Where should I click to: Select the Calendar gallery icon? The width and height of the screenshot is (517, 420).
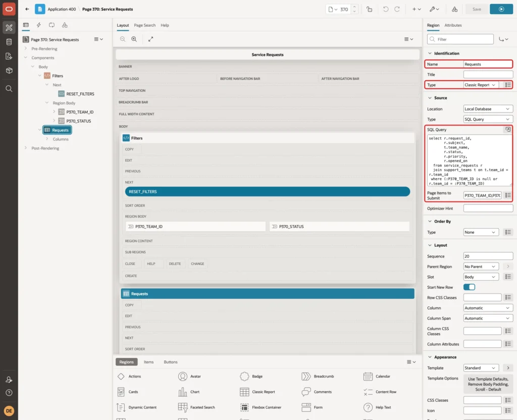point(368,376)
